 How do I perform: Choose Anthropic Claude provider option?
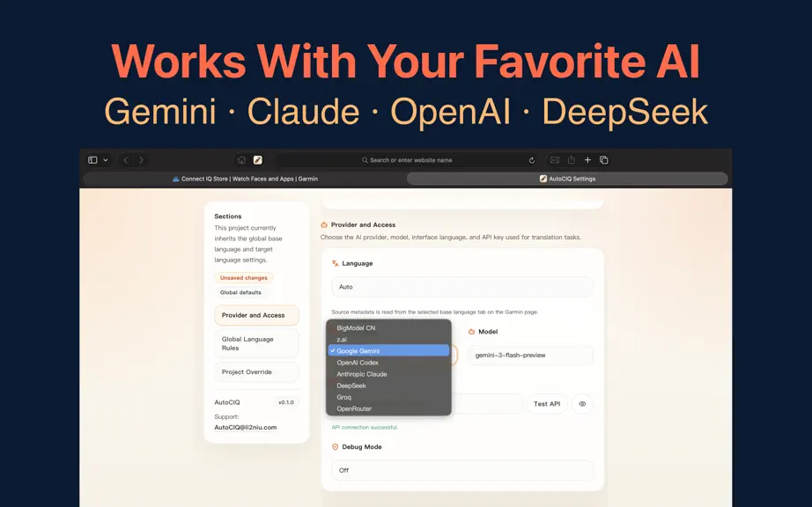pos(388,374)
